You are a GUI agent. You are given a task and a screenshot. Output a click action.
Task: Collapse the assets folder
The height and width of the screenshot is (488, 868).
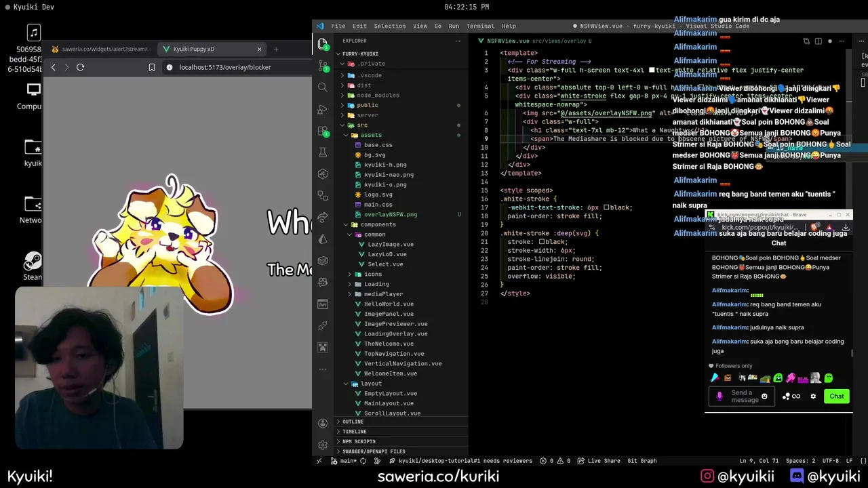tap(371, 135)
